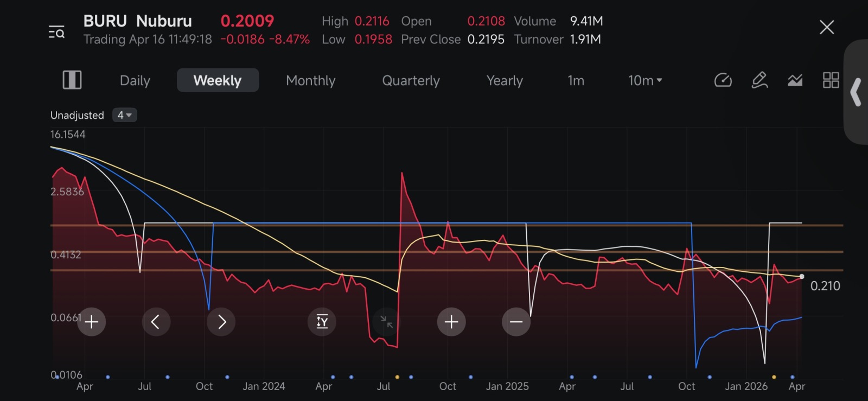Switch to the Quarterly timeframe
This screenshot has height=401, width=868.
coord(411,80)
